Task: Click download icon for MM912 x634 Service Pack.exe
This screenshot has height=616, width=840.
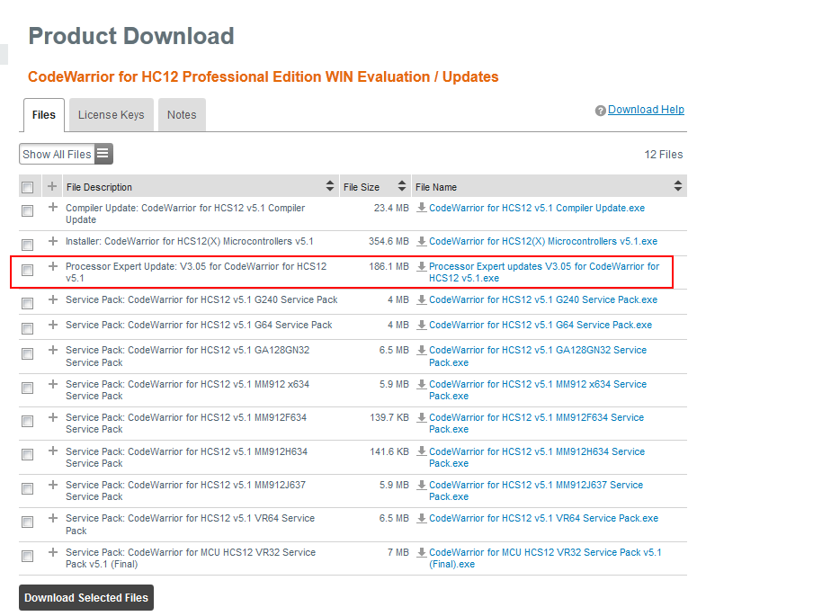Action: [x=422, y=384]
